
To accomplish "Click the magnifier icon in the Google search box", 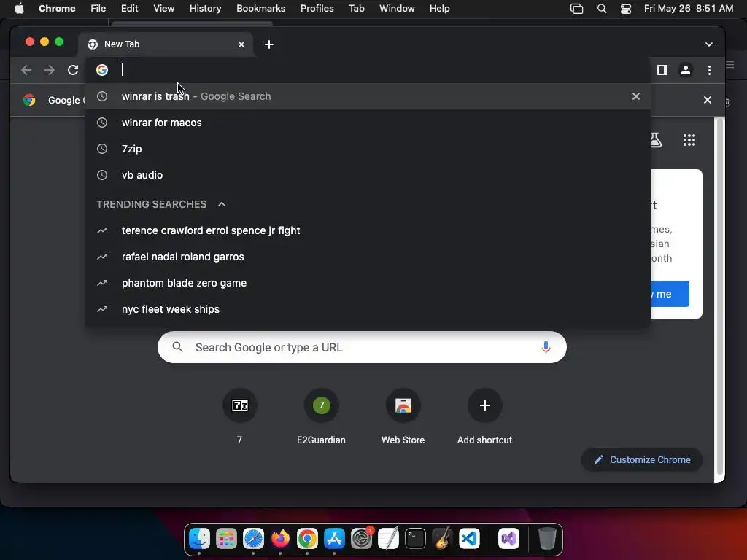I will pos(178,347).
